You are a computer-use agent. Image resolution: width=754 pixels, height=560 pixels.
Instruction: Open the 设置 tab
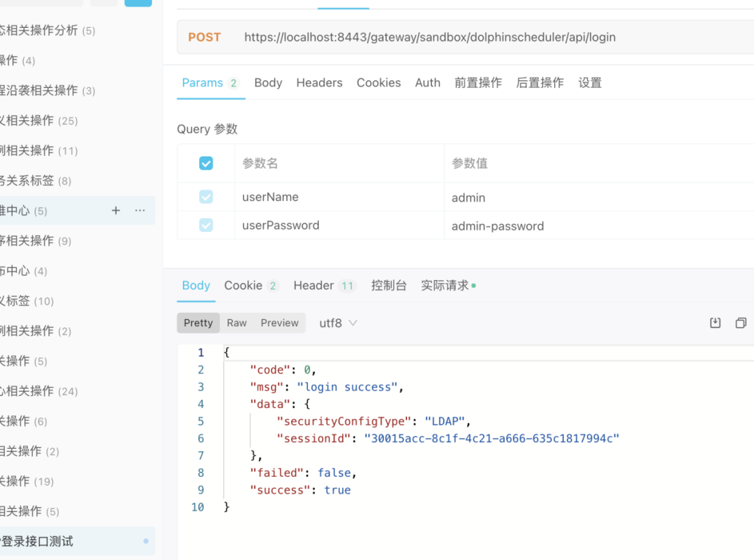(590, 83)
